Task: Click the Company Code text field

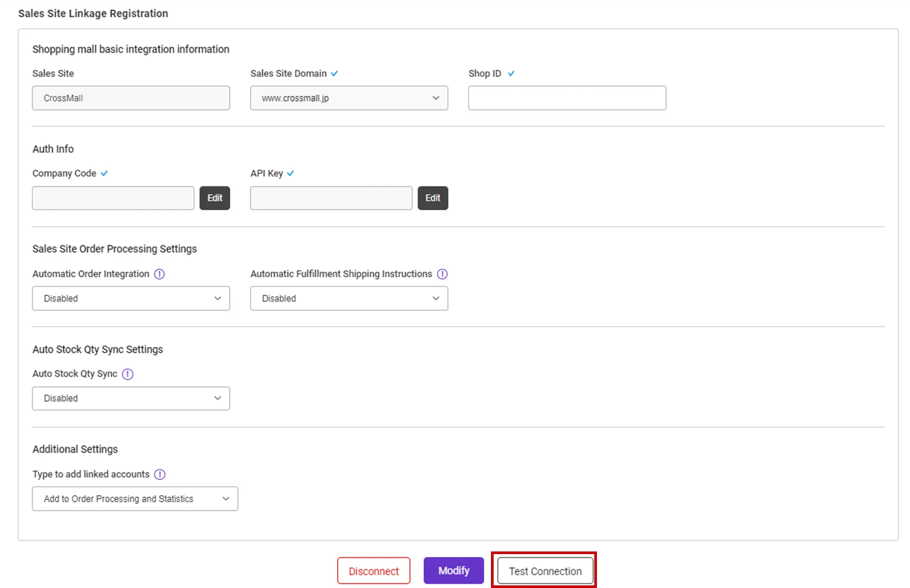Action: coord(113,198)
